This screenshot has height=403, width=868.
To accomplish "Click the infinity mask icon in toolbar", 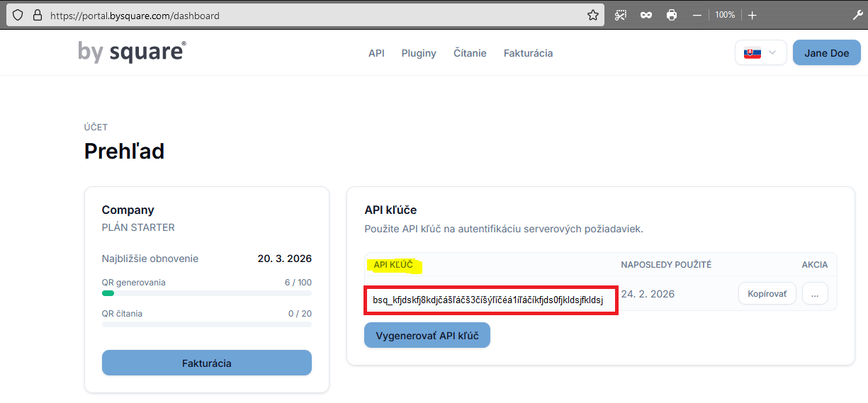I will (646, 15).
